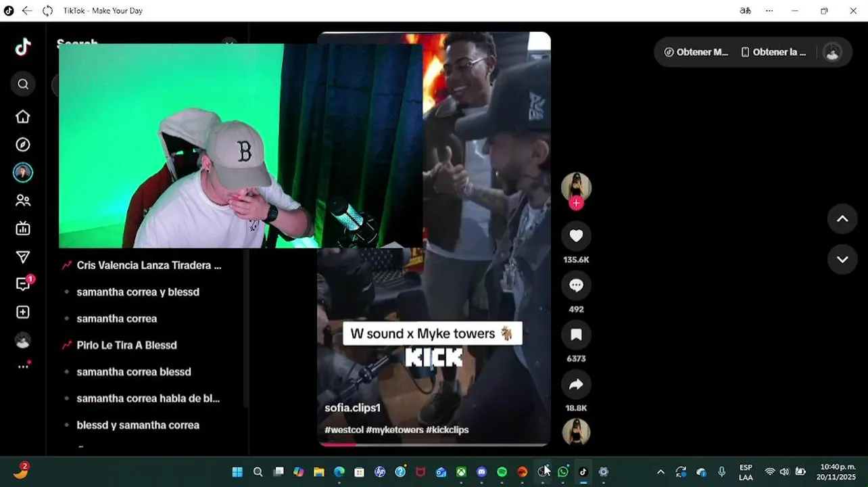868x487 pixels.
Task: Open Windows taskbar search
Action: [x=258, y=472]
